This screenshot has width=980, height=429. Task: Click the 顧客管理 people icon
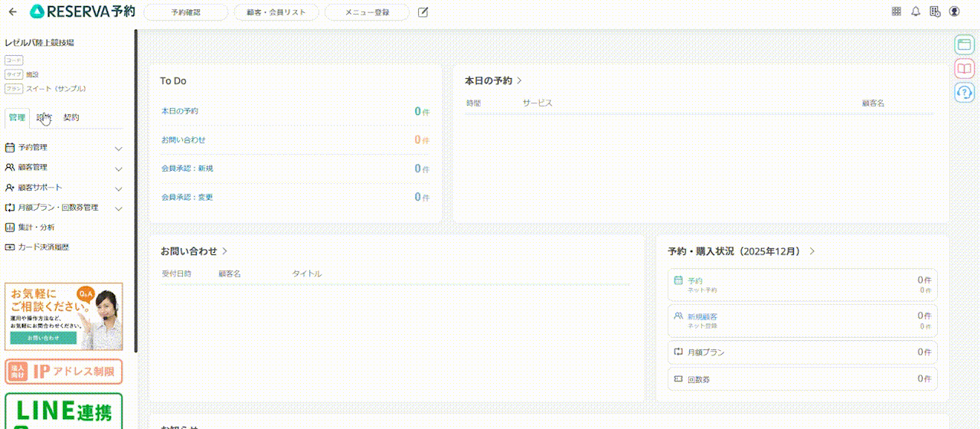coord(10,167)
